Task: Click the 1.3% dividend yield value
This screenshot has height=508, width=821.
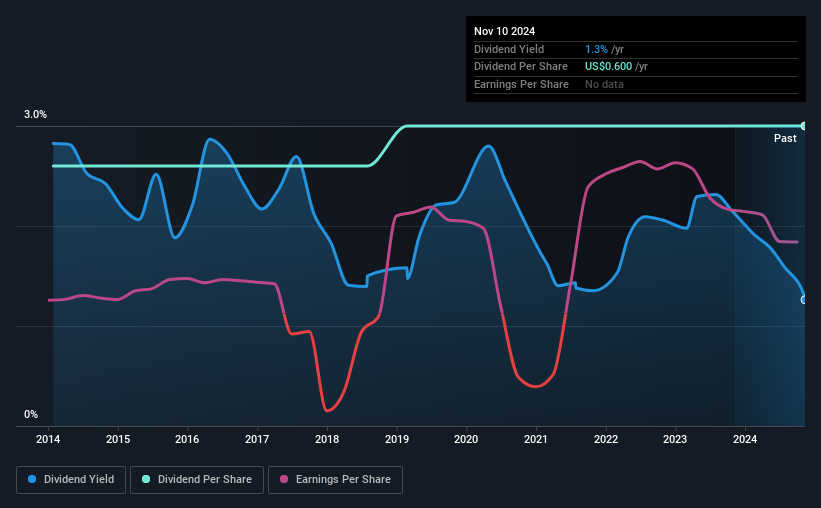Action: pyautogui.click(x=596, y=49)
